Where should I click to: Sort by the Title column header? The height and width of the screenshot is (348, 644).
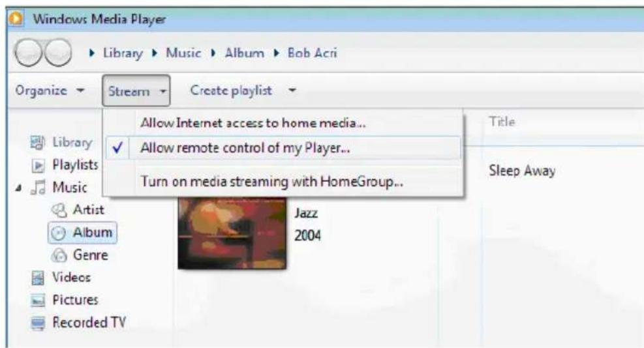(502, 121)
